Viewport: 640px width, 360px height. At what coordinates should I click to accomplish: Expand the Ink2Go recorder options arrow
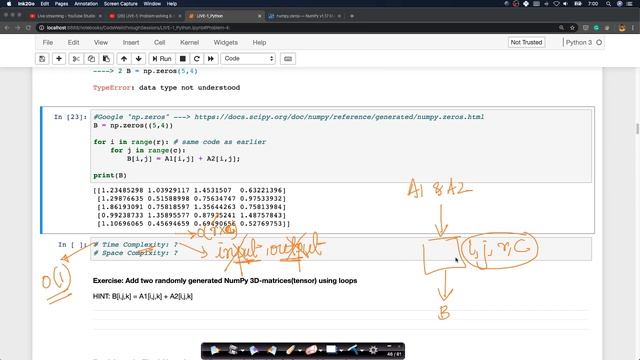[242, 350]
